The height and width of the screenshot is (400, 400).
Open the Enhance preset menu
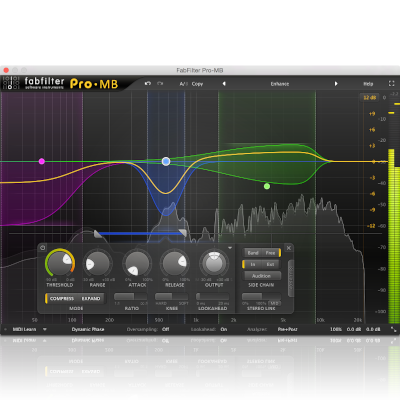click(280, 84)
